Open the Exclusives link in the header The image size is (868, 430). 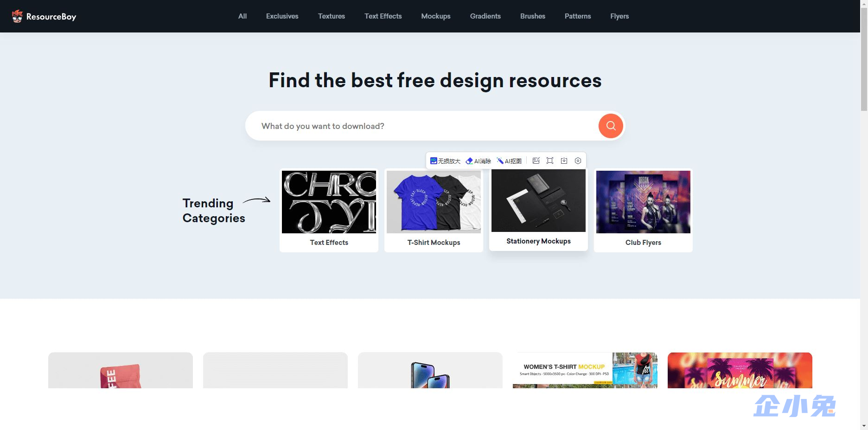(282, 16)
